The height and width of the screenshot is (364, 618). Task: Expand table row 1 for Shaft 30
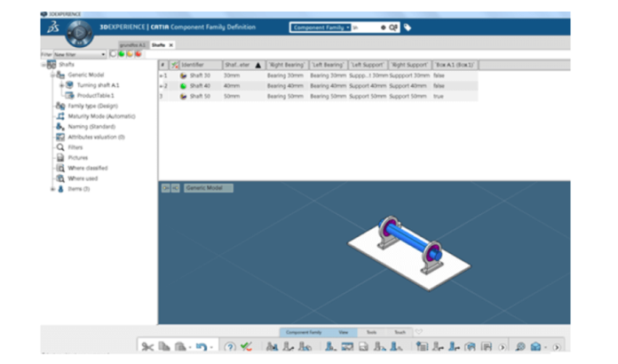pyautogui.click(x=161, y=75)
